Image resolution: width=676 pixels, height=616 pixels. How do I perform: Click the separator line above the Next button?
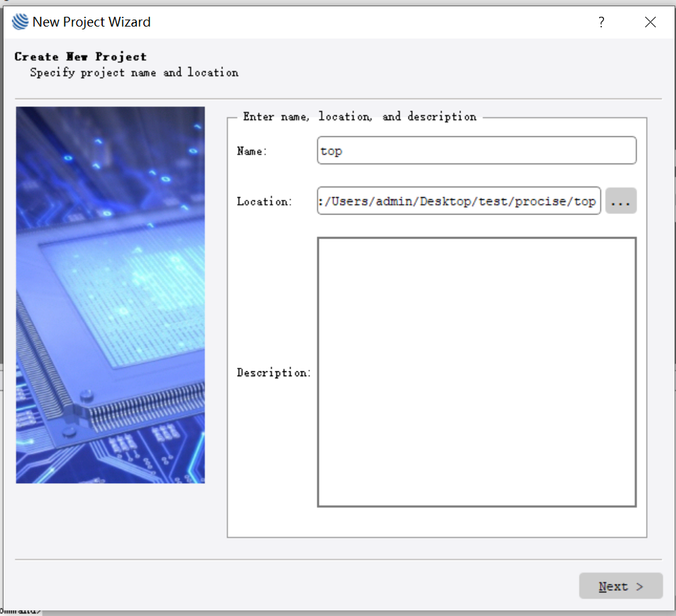[338, 559]
